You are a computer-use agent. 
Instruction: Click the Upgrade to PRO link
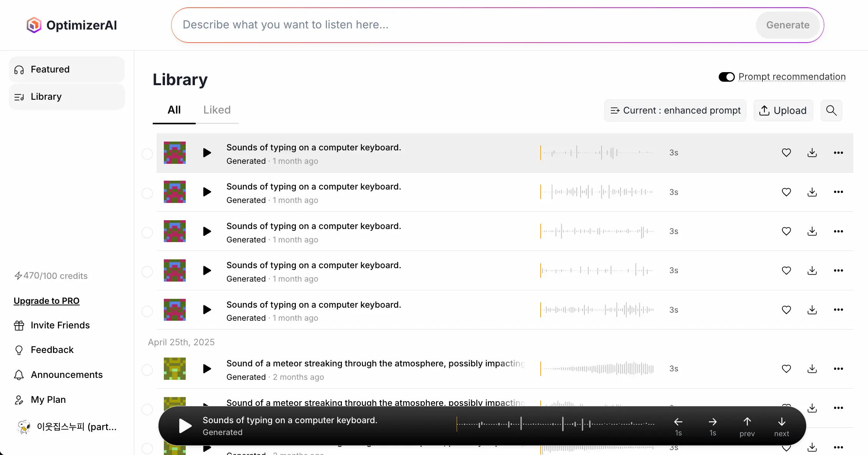(46, 301)
